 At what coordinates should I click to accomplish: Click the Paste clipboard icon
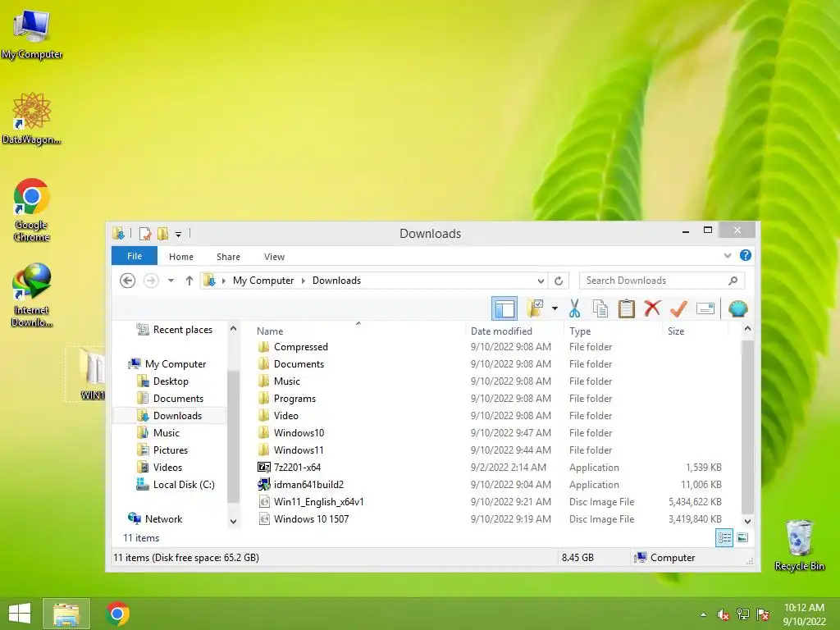click(626, 308)
